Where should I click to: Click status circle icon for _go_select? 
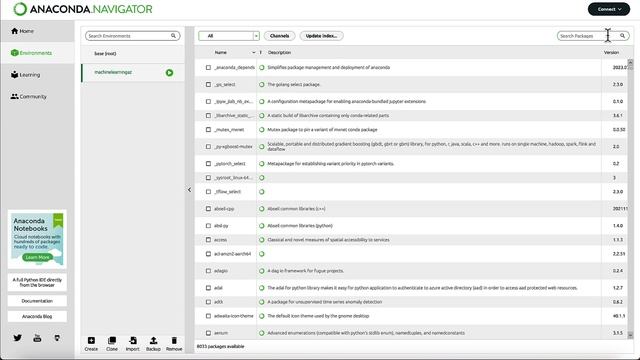tap(262, 84)
